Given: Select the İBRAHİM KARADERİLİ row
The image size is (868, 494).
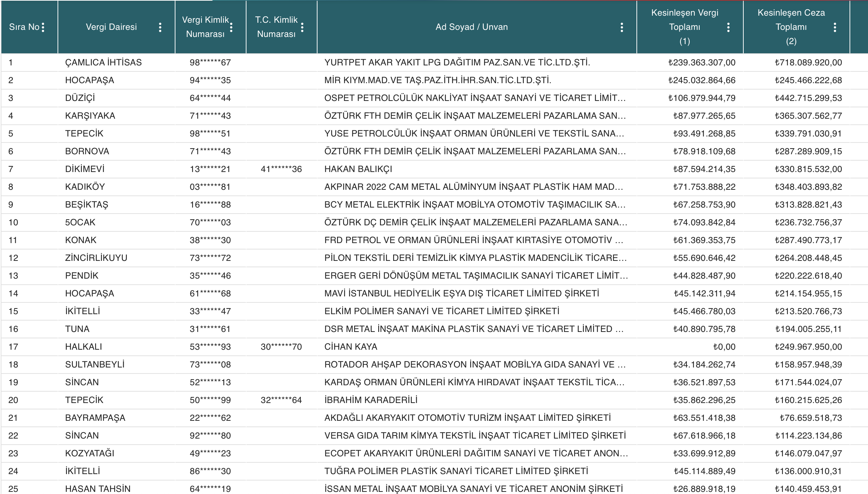Looking at the screenshot, I should point(370,400).
